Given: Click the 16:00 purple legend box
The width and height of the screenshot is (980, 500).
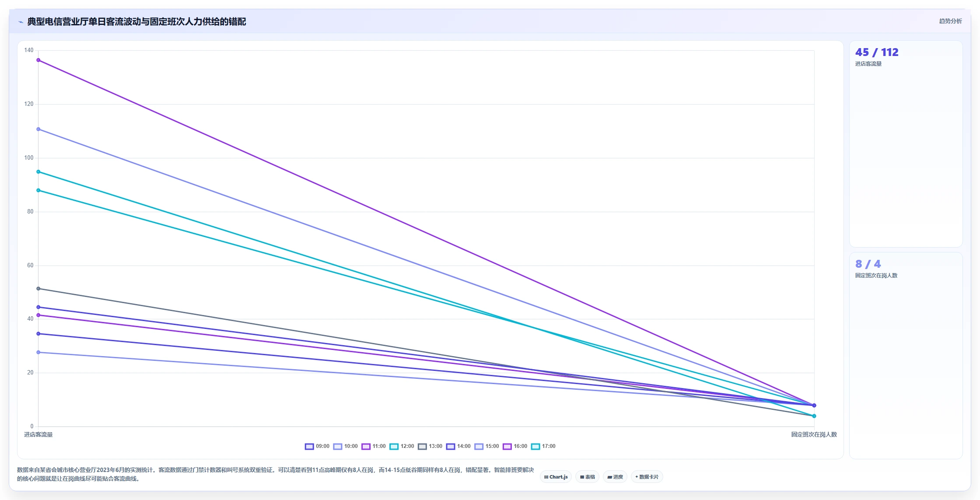Looking at the screenshot, I should point(507,446).
